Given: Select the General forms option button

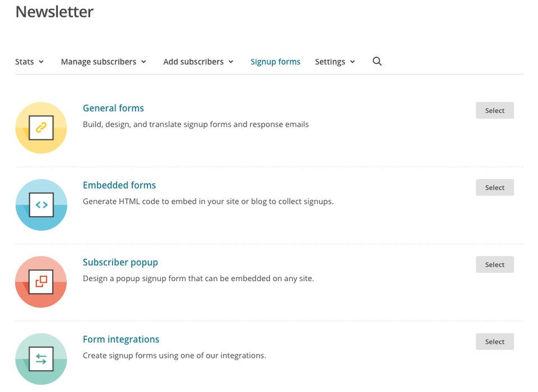Looking at the screenshot, I should (495, 110).
